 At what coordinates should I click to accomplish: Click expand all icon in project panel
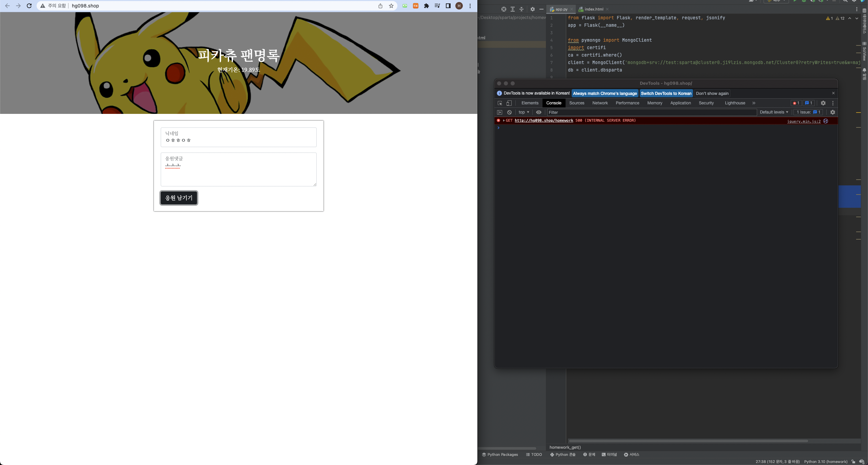pos(513,9)
